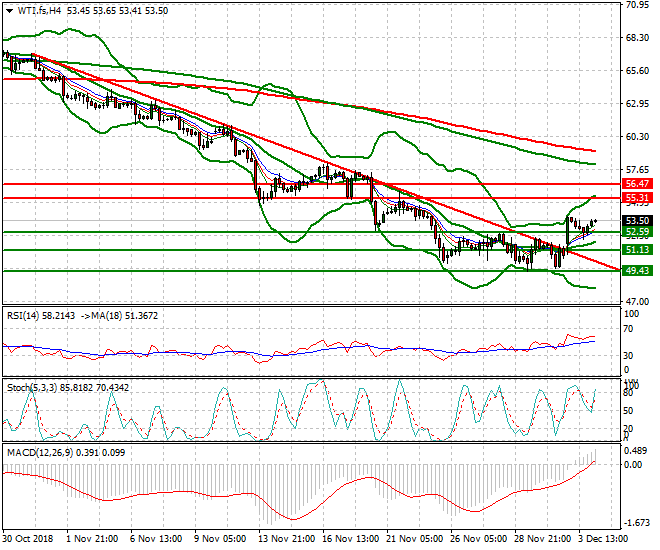Select the 6 Nov 13:00 time axis label

(156, 539)
